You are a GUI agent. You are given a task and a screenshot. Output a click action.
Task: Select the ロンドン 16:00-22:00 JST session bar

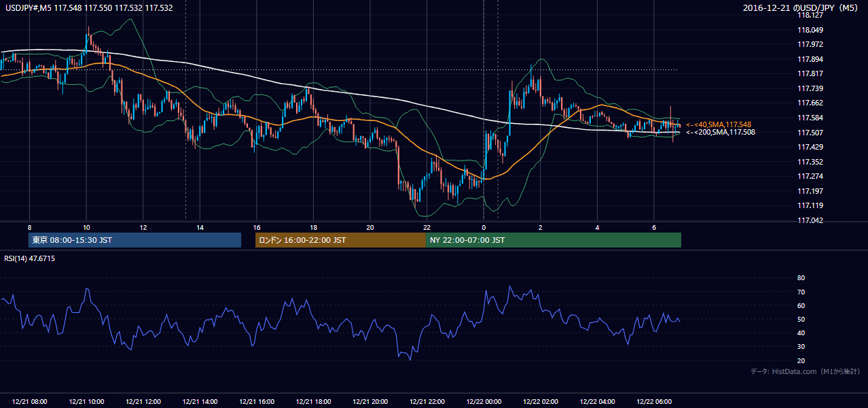(340, 240)
